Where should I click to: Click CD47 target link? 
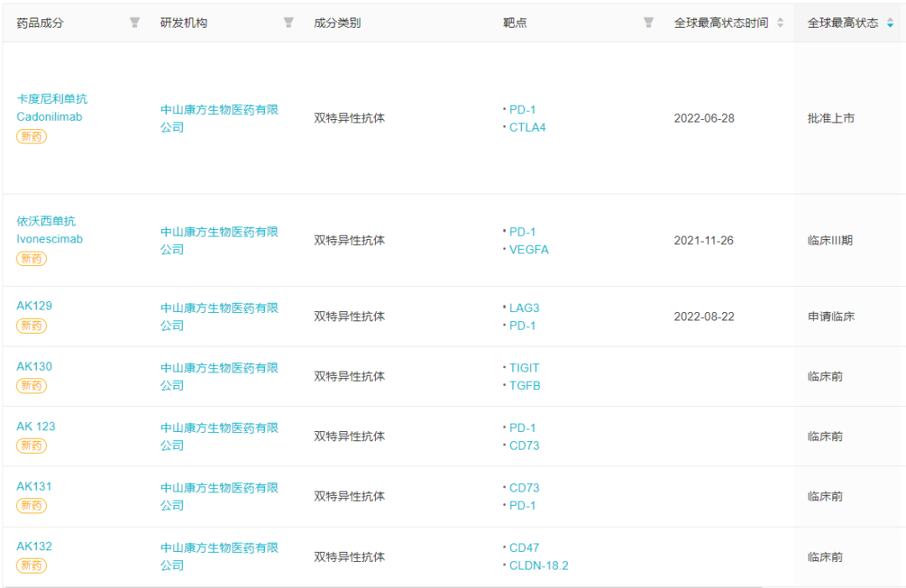[524, 548]
